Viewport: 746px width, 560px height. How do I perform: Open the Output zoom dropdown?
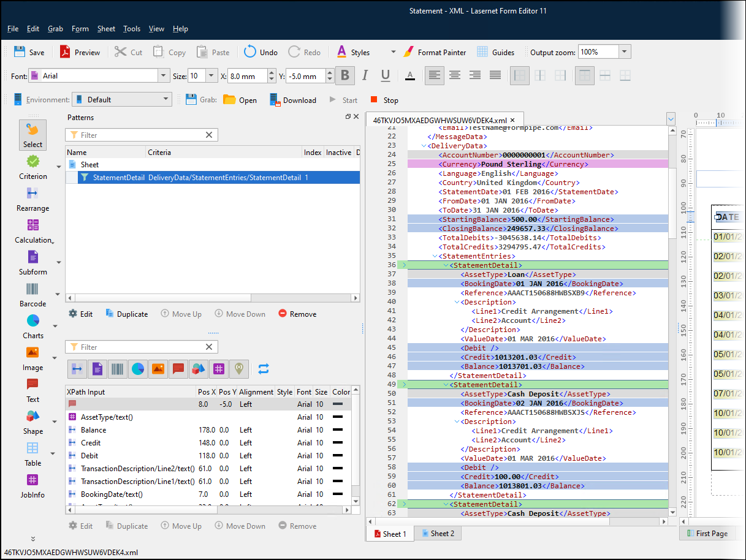point(625,52)
